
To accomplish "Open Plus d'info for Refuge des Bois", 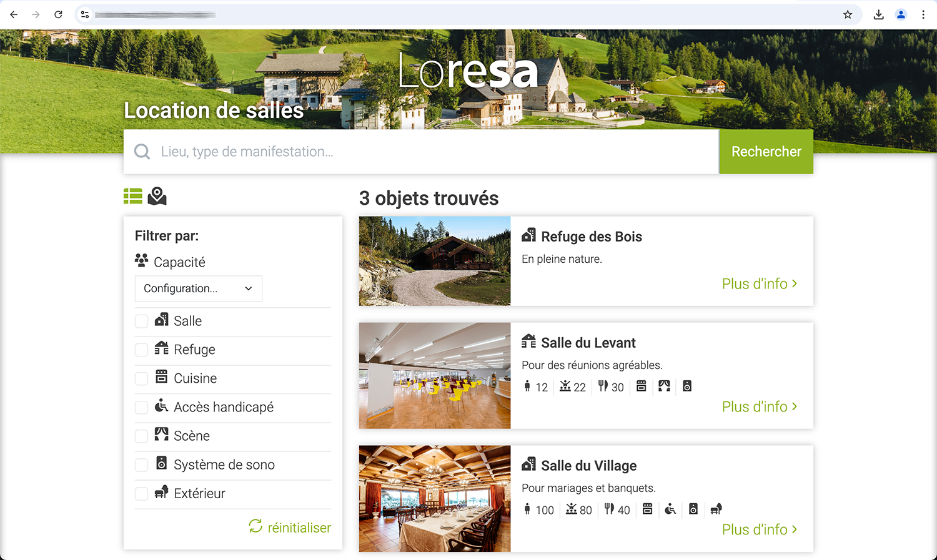I will [x=760, y=283].
